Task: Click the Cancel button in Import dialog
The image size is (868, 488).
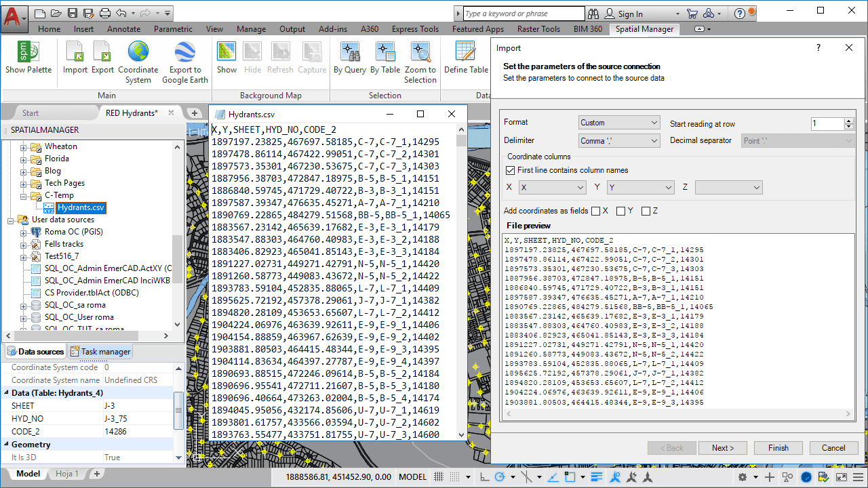Action: pos(834,448)
